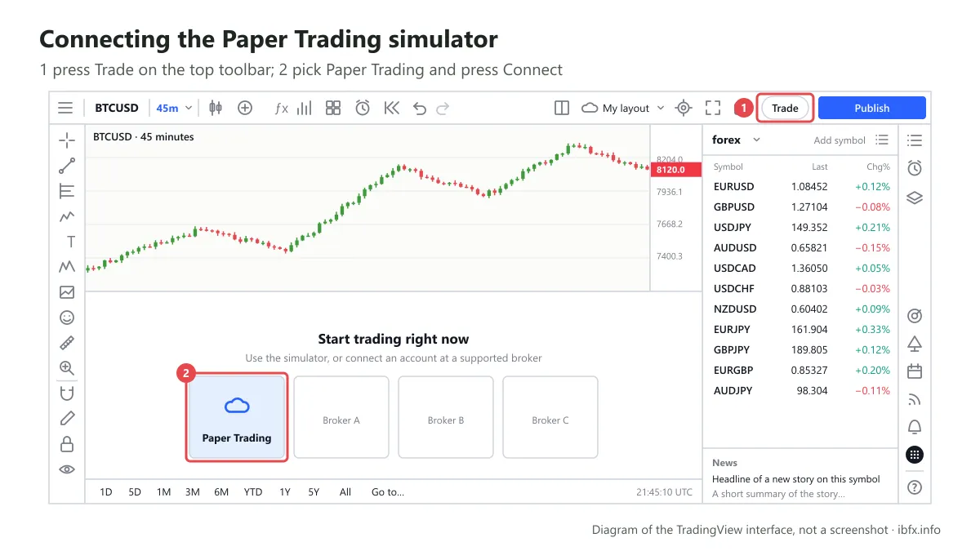Select the YTD range
The width and height of the screenshot is (980, 551).
pyautogui.click(x=253, y=492)
